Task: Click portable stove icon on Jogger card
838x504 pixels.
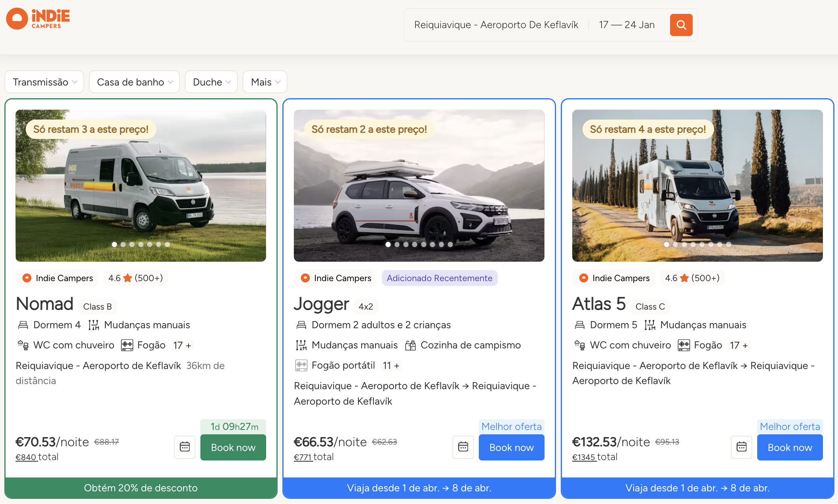Action: click(301, 365)
